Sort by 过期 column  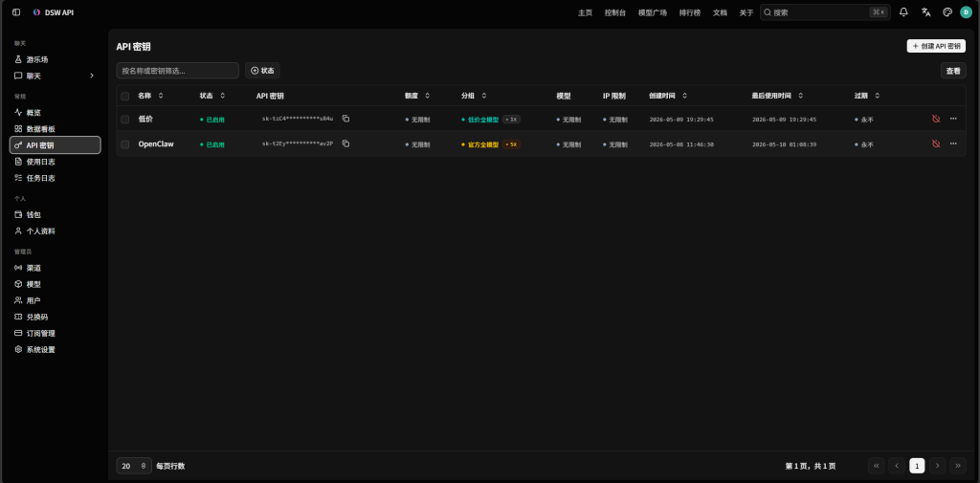(867, 96)
